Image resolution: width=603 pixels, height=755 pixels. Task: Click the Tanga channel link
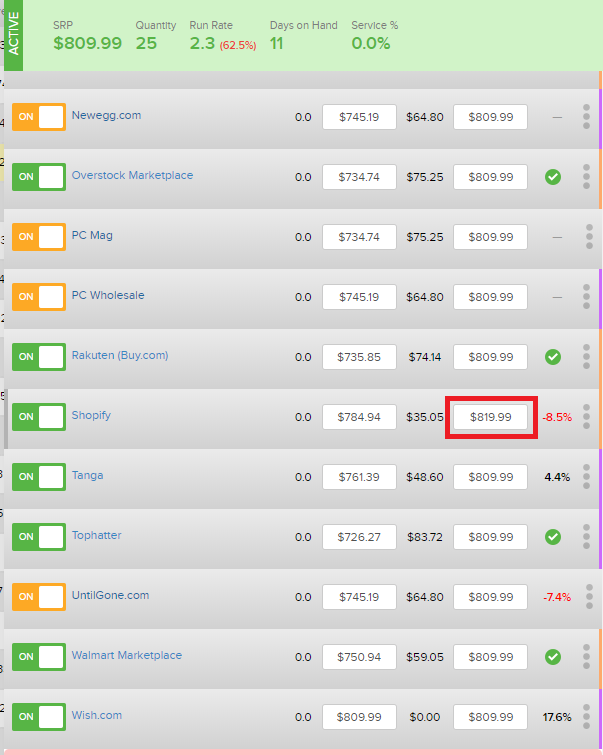coord(87,476)
